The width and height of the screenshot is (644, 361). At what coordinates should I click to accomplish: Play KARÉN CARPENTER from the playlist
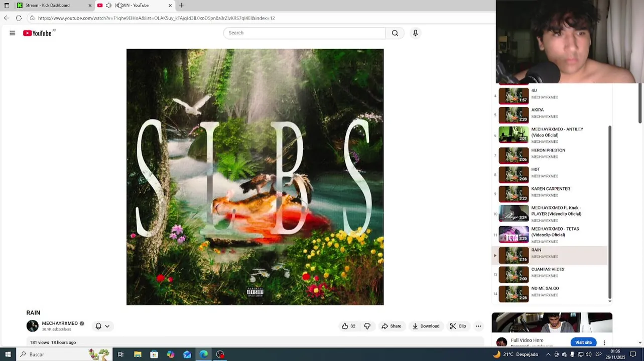click(550, 193)
